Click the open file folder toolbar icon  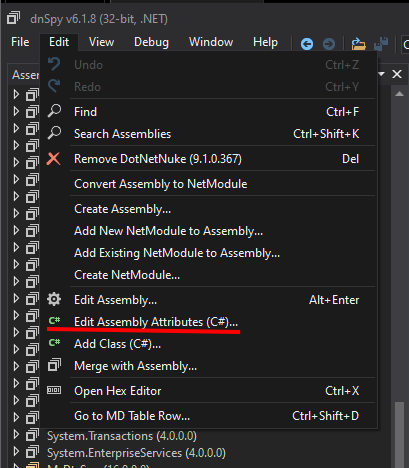click(358, 44)
